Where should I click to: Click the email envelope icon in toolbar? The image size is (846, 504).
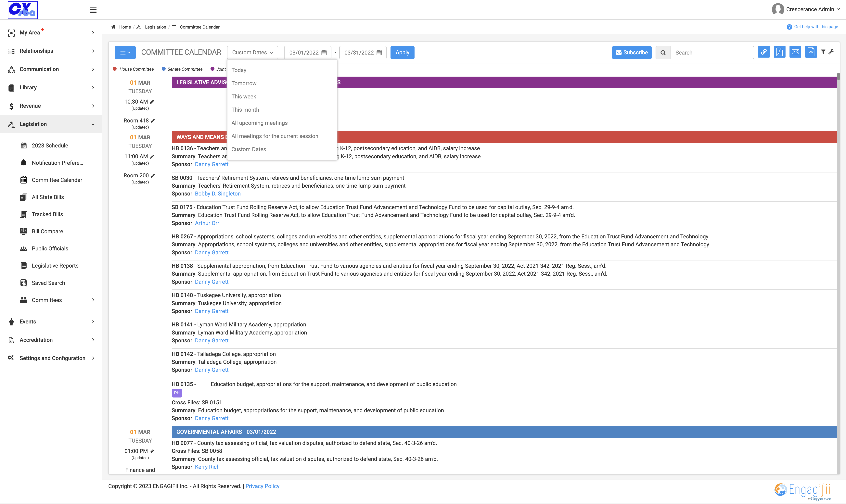tap(795, 52)
